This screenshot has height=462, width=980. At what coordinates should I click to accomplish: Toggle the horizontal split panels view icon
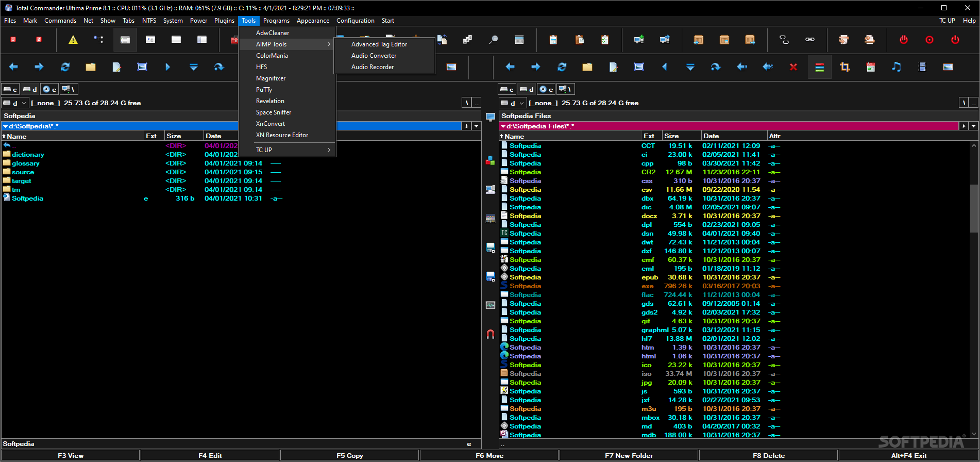pyautogui.click(x=176, y=40)
